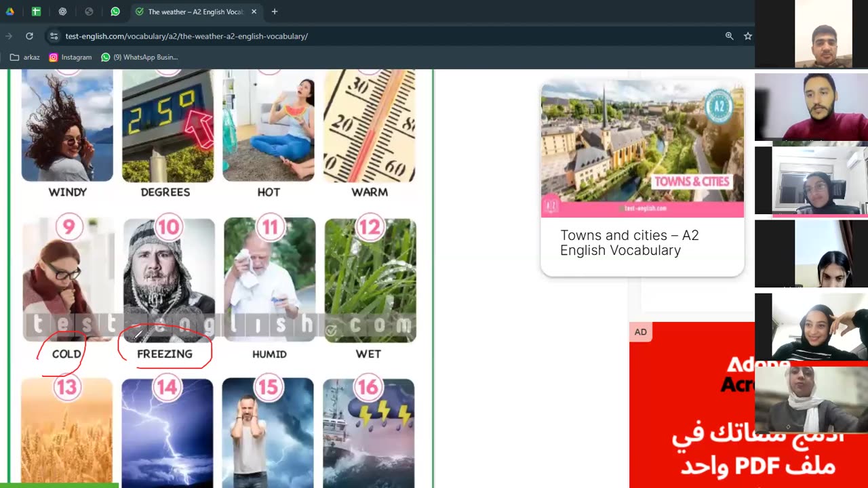Viewport: 868px width, 488px height.
Task: Open the Towns & Cities card image
Action: point(642,149)
